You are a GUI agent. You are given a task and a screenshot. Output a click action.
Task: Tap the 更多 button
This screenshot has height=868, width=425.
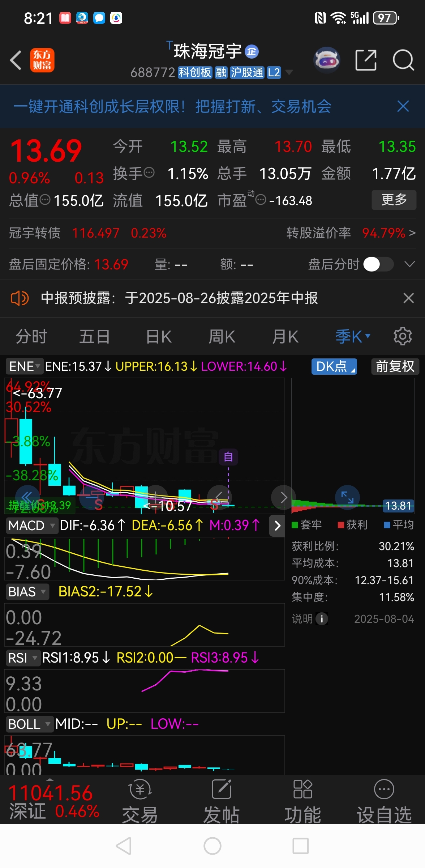[x=394, y=200]
